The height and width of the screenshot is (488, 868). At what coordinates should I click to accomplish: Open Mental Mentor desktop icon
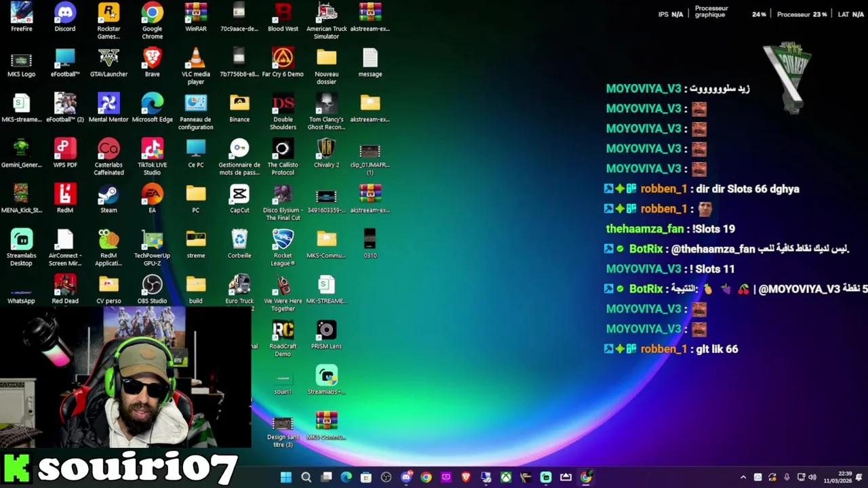pos(108,108)
